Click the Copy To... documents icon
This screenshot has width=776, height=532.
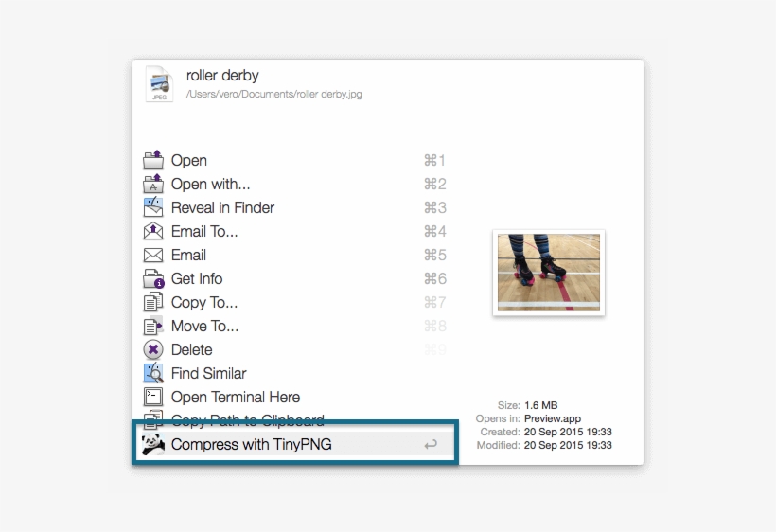pos(153,302)
